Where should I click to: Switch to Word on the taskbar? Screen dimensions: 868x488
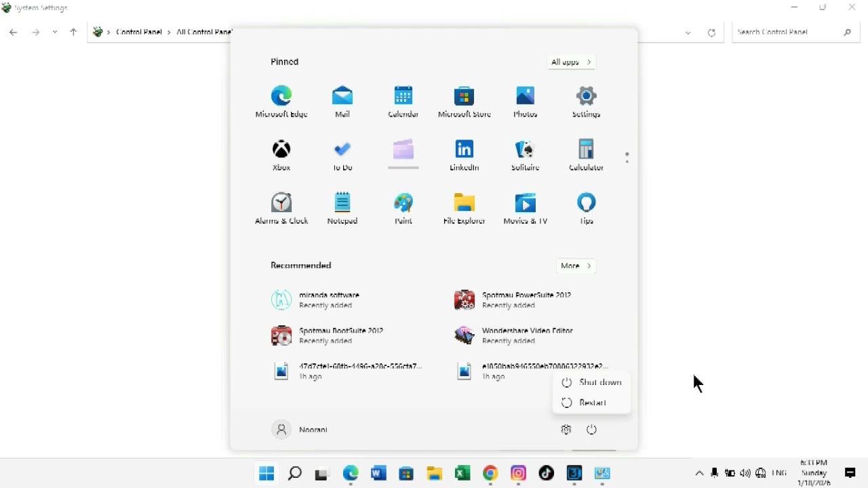click(378, 473)
